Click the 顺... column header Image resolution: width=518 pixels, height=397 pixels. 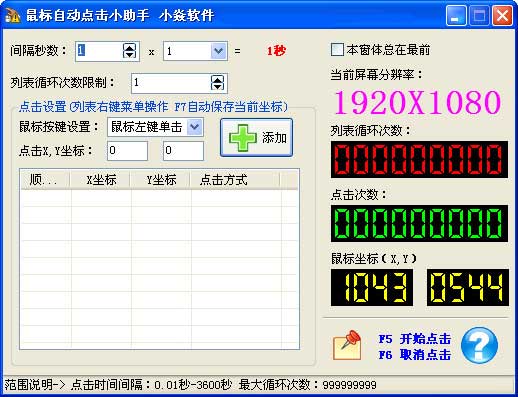click(x=45, y=180)
